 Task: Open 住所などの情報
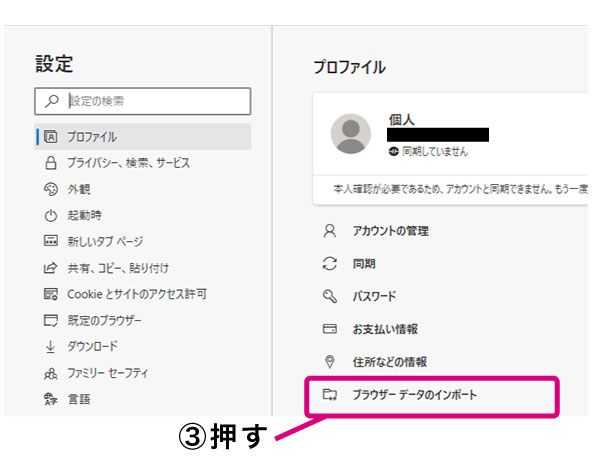click(x=390, y=362)
